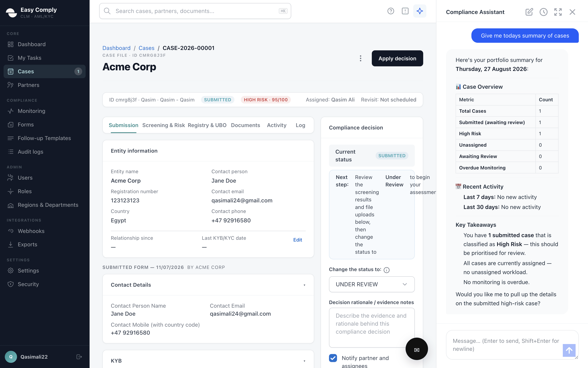Click the SUBMITTED badge in the case header
The height and width of the screenshot is (368, 588).
tap(217, 100)
